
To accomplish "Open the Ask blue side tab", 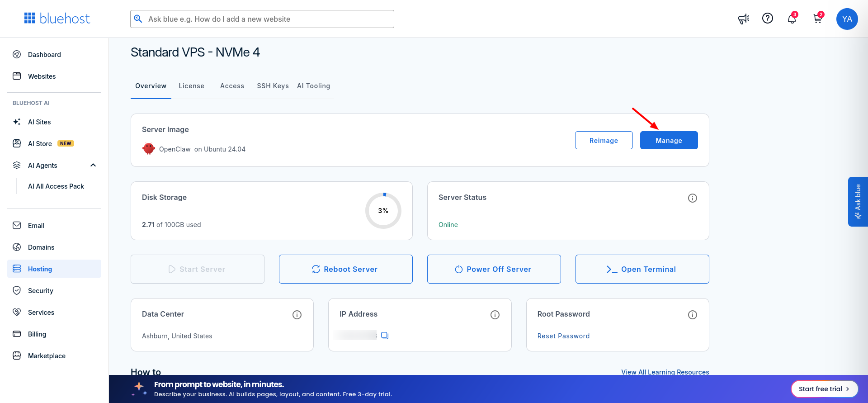I will pyautogui.click(x=858, y=202).
